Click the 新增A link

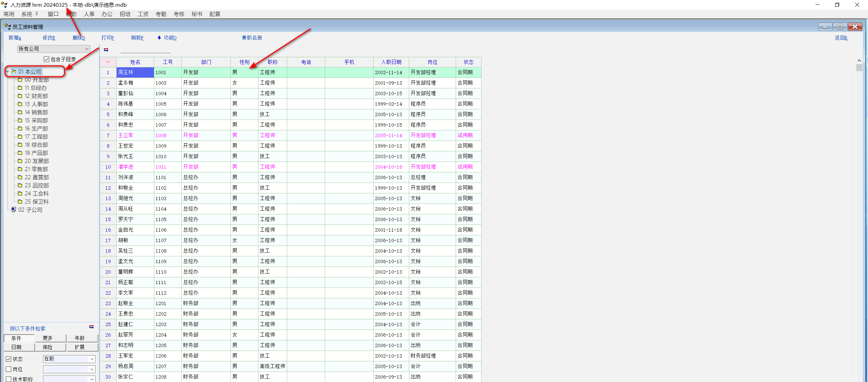tap(15, 38)
